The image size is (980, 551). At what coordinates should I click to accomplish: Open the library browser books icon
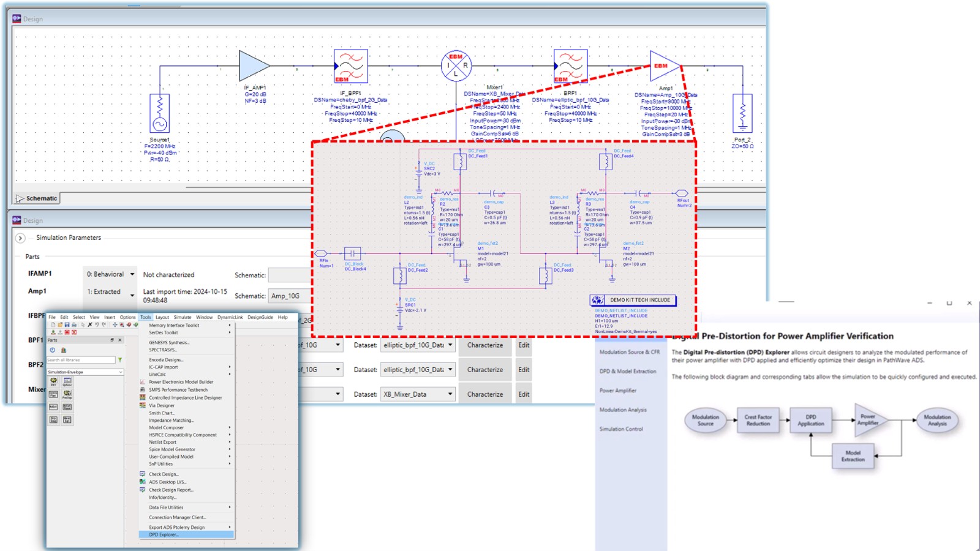pos(64,350)
